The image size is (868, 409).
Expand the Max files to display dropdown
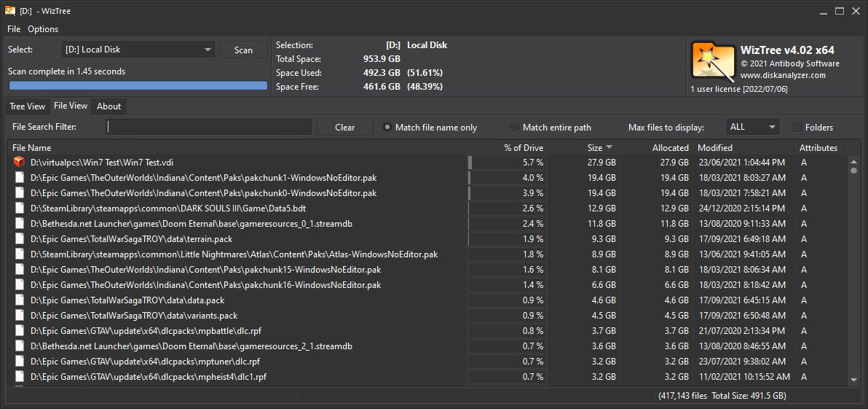pos(752,127)
